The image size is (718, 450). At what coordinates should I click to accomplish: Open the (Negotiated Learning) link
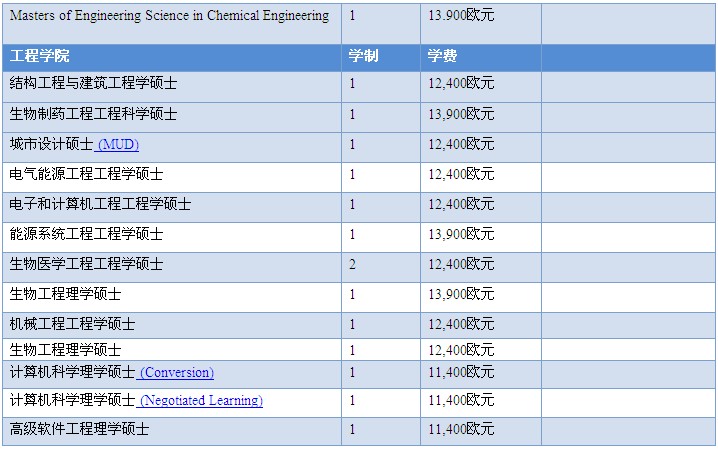(202, 401)
